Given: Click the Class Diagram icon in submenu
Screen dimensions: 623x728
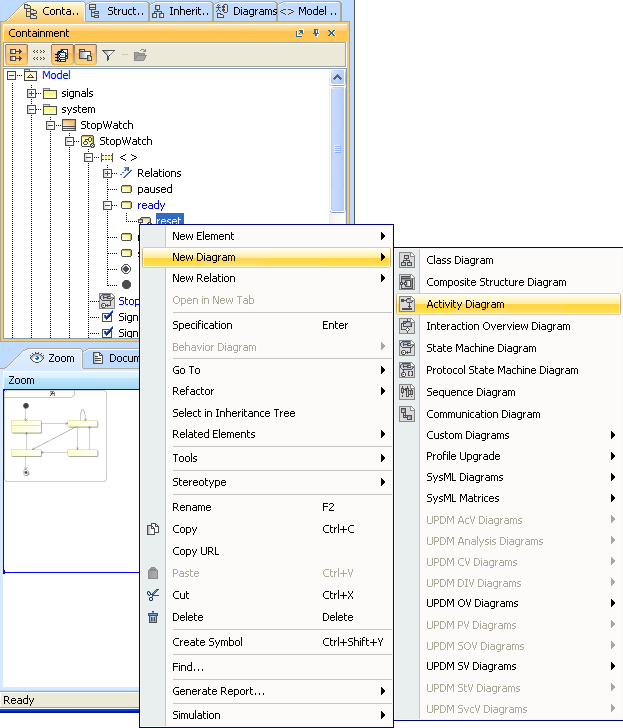Looking at the screenshot, I should pos(407,260).
